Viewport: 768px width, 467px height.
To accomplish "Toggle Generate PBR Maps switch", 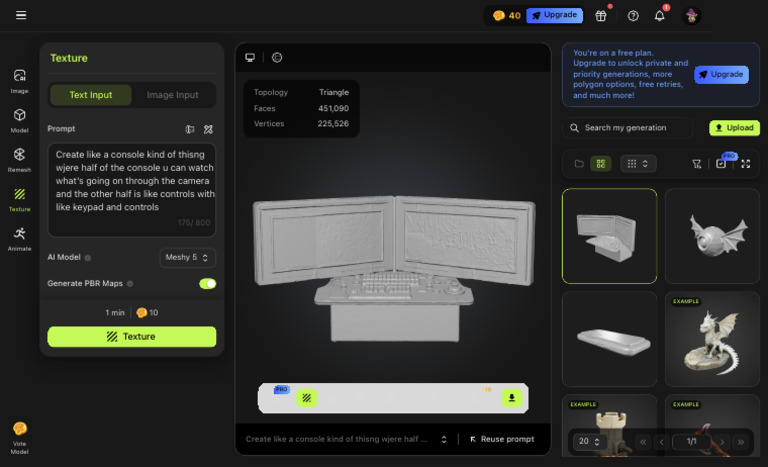I will (208, 283).
